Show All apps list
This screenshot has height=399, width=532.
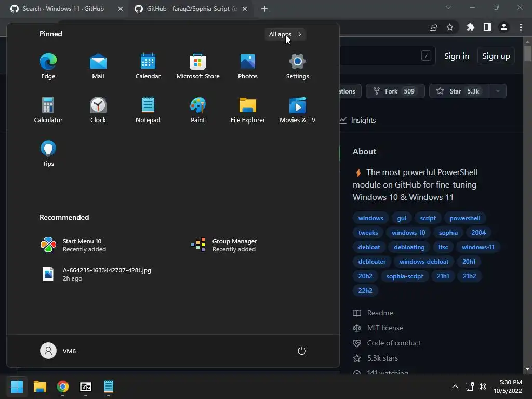285,34
